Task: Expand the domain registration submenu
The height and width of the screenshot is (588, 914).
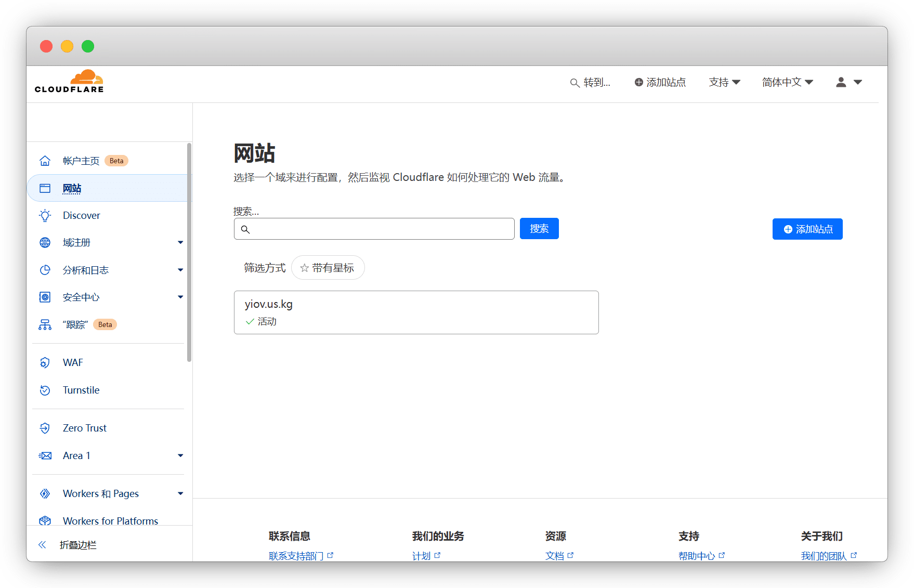Action: click(180, 243)
